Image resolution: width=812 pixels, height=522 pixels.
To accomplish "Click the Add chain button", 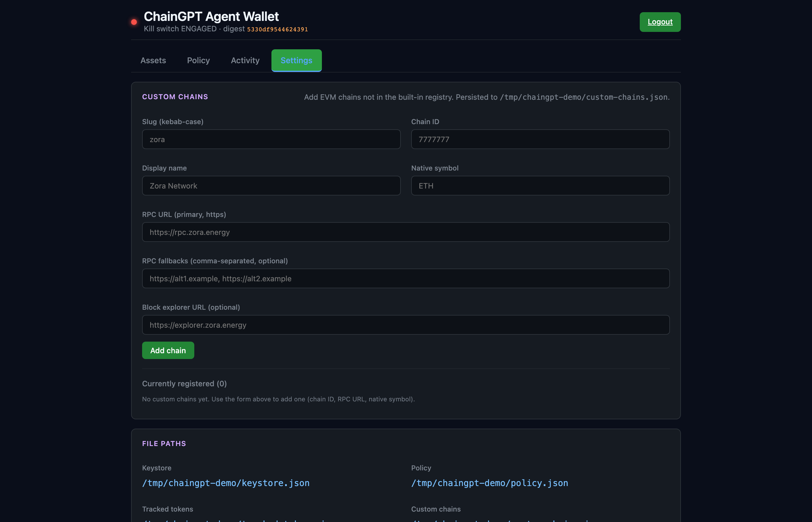I will [x=168, y=350].
